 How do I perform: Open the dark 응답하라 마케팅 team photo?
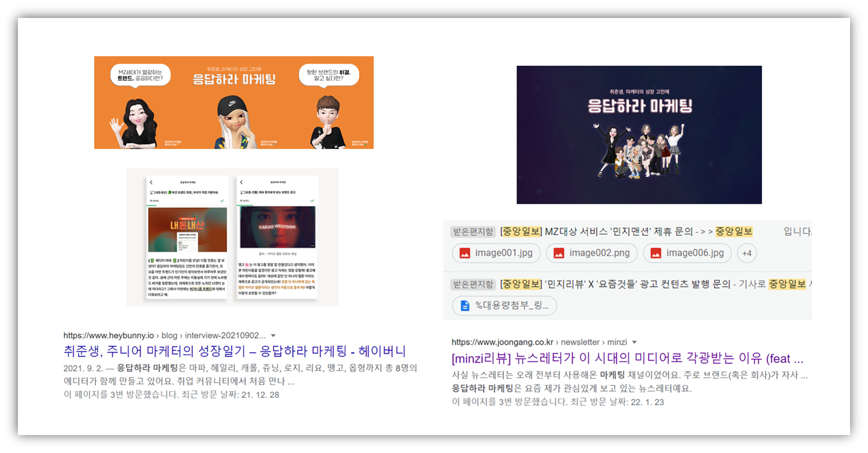pyautogui.click(x=639, y=135)
